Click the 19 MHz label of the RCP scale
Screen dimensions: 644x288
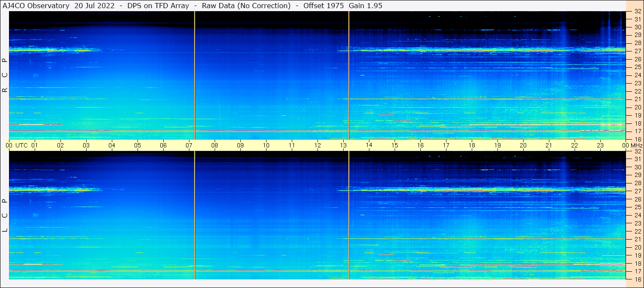[x=638, y=115]
